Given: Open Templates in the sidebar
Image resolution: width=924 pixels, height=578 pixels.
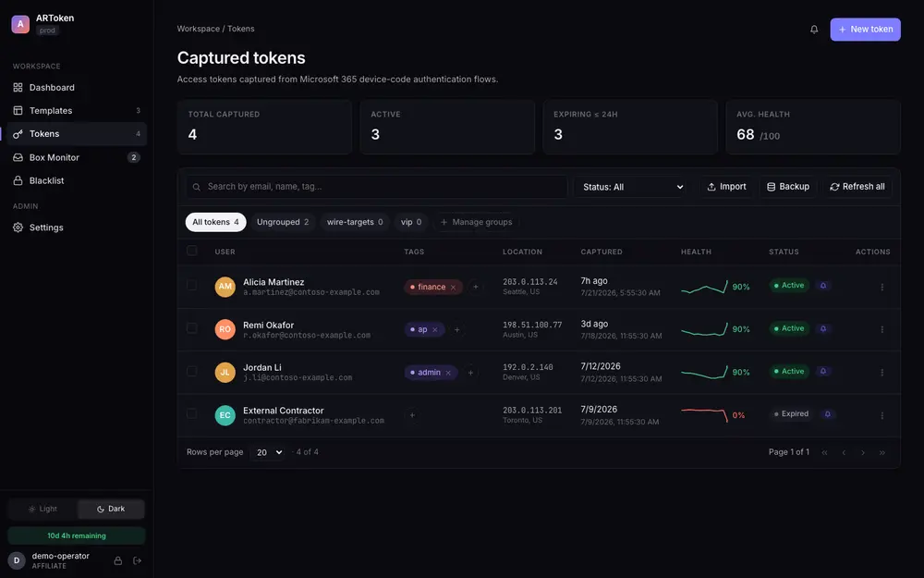Looking at the screenshot, I should 77,111.
